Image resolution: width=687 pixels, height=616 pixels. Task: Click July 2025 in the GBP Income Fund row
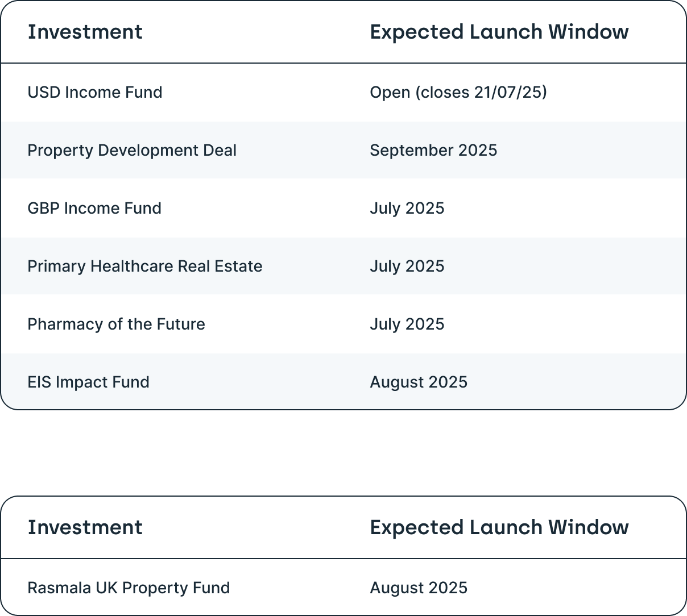tap(407, 208)
